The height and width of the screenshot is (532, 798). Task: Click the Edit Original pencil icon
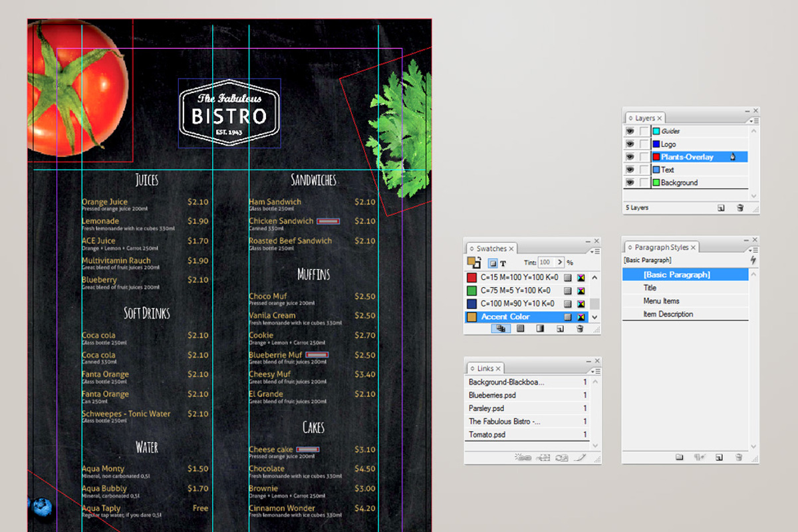pos(580,458)
